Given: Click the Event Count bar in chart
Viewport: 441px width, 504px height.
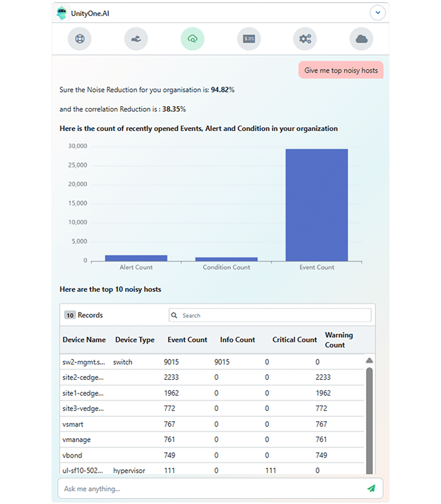Looking at the screenshot, I should coord(317,205).
